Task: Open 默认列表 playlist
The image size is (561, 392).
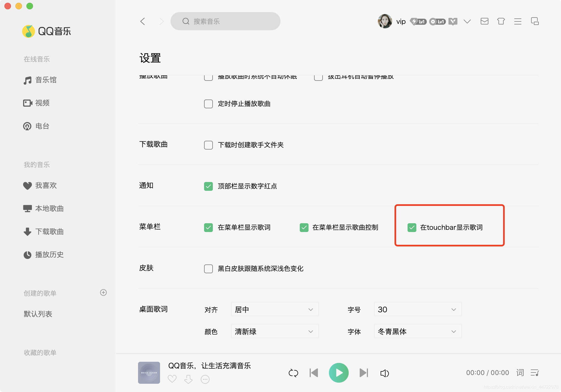Action: [38, 314]
